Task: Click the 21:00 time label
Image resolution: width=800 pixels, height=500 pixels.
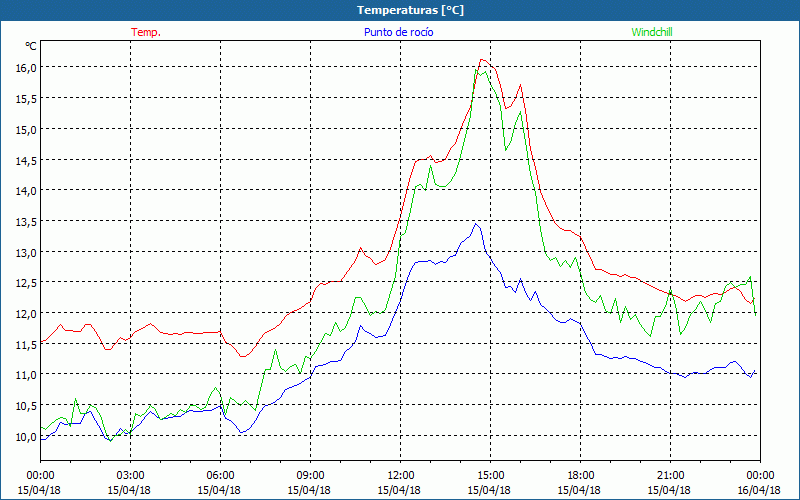Action: coord(670,475)
